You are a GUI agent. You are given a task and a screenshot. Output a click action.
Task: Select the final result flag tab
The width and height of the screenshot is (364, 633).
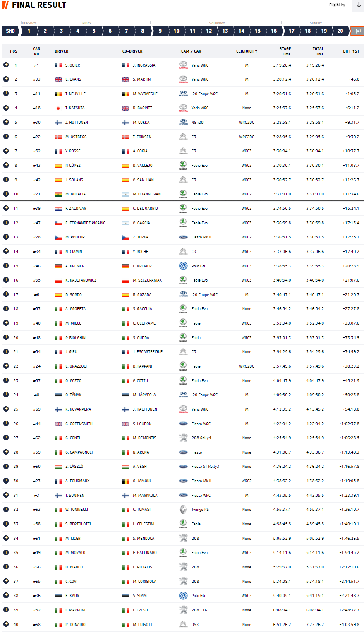[357, 31]
